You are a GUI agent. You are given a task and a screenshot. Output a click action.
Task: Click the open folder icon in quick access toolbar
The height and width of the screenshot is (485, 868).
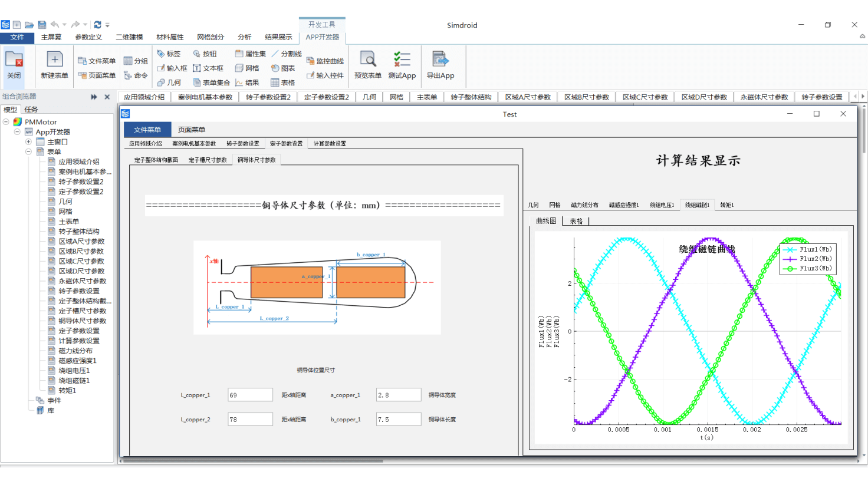click(29, 25)
